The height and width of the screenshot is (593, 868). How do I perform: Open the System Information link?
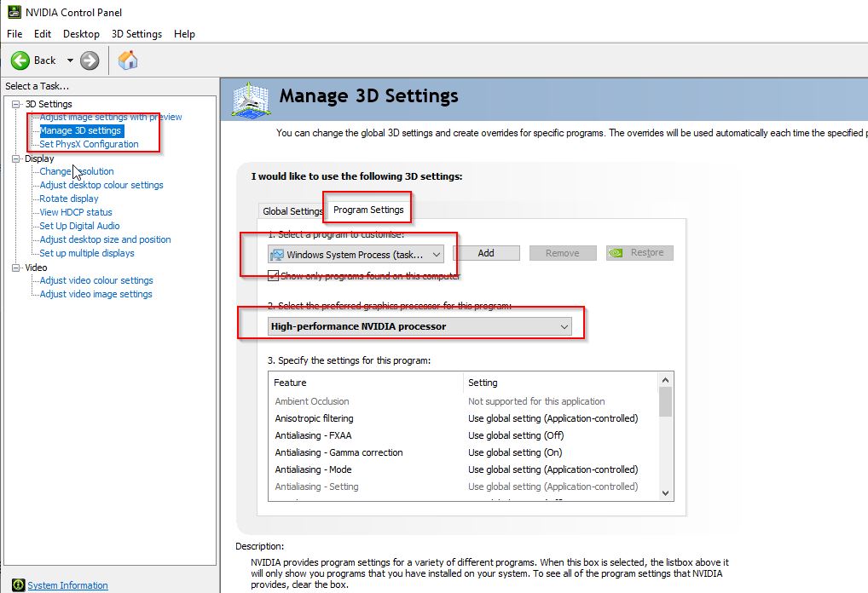[67, 585]
